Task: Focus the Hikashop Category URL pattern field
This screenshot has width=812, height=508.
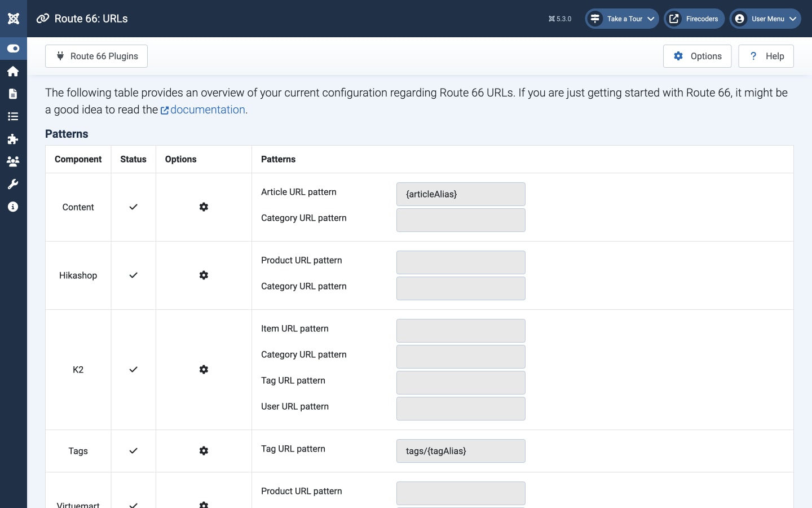Action: 461,288
